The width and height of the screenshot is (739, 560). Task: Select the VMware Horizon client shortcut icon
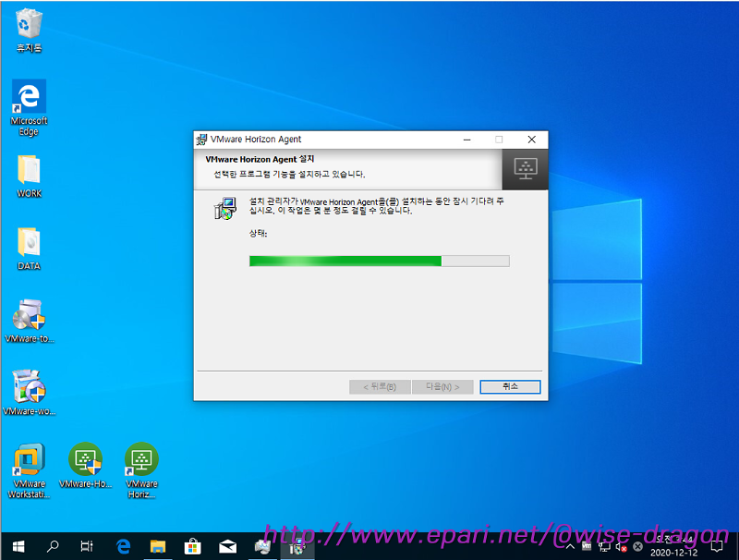pos(141,470)
